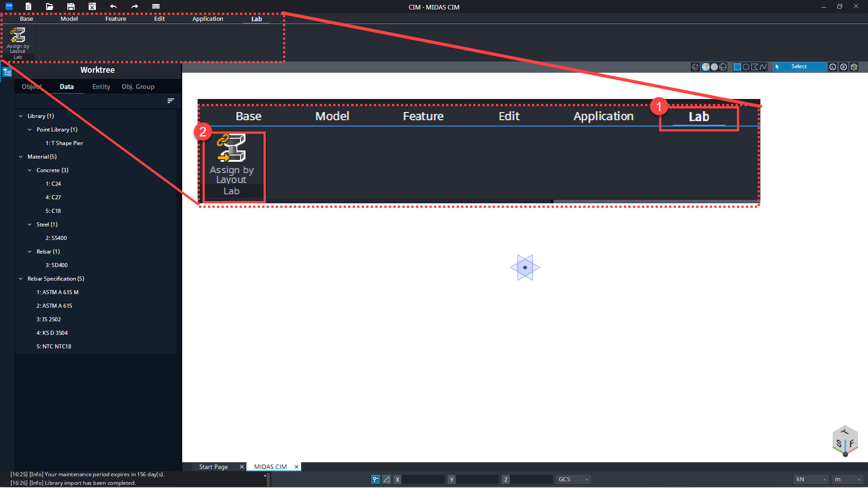868x488 pixels.
Task: Choose circle selection mode
Action: [x=746, y=67]
